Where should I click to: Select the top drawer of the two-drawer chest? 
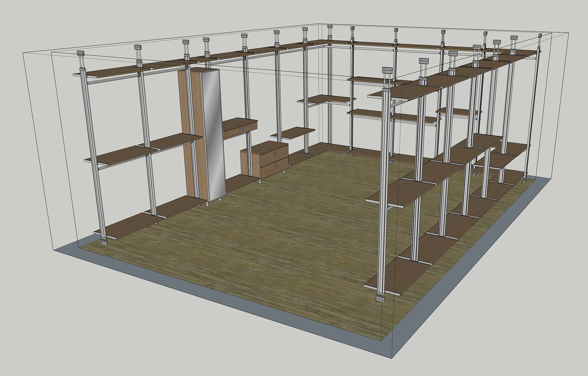273,157
